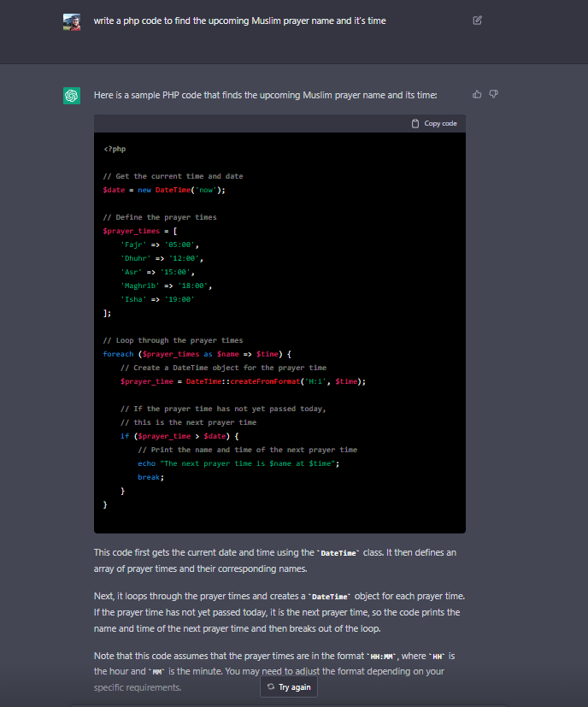The image size is (588, 707).
Task: Click the inline 'HH:MM' format code
Action: click(x=383, y=657)
